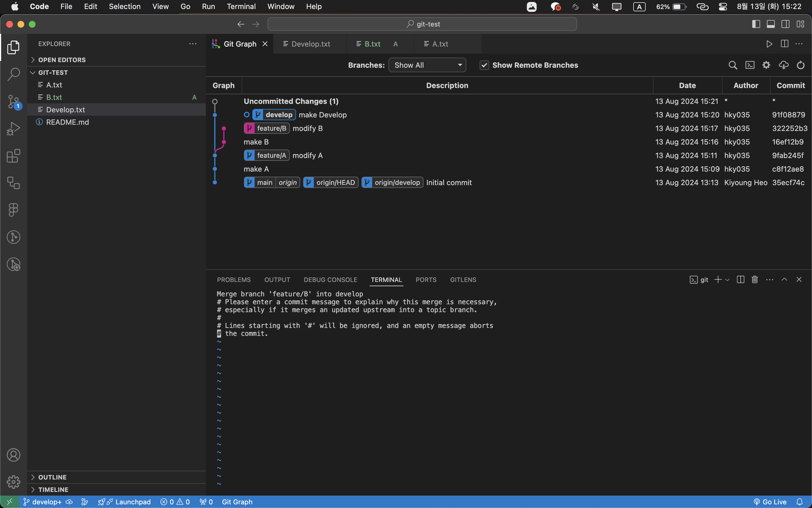Go back with the left arrow button
Image resolution: width=812 pixels, height=508 pixels.
point(241,24)
